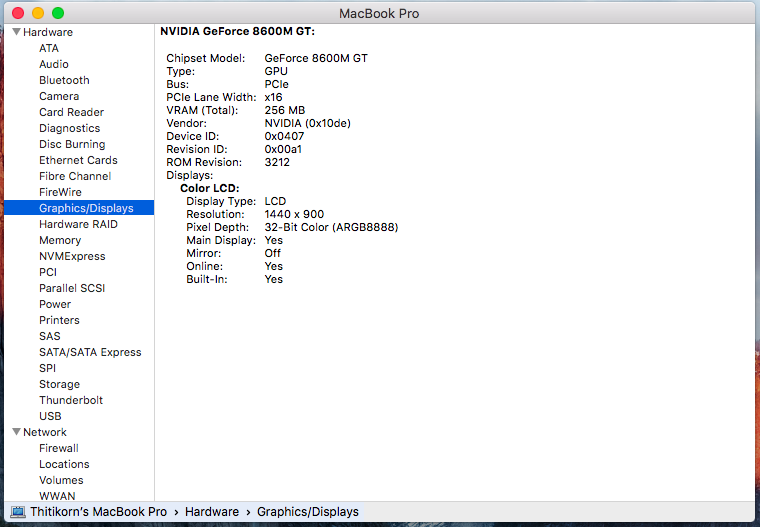Image resolution: width=760 pixels, height=527 pixels.
Task: Click the Revision ID value 0x00a1
Action: coord(283,149)
